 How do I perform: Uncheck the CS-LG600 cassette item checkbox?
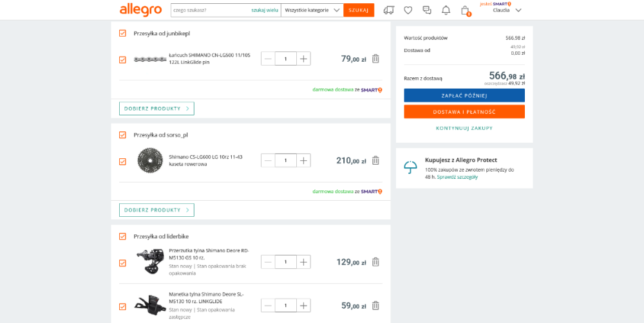[122, 161]
